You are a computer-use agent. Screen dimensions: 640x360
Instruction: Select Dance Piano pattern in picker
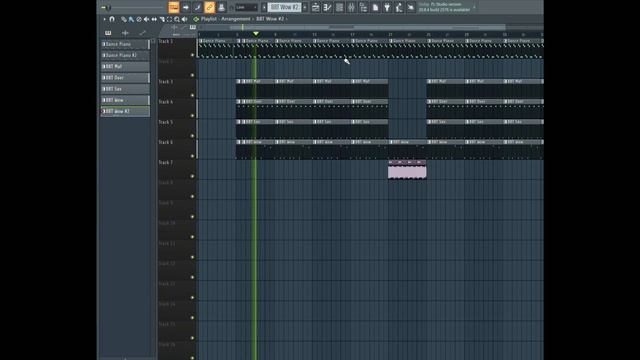(x=125, y=44)
